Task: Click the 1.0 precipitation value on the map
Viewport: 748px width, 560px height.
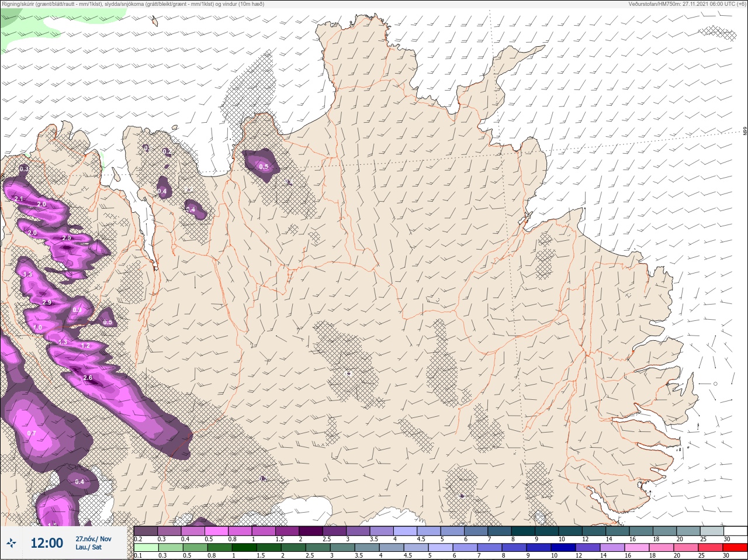Action: [x=37, y=328]
